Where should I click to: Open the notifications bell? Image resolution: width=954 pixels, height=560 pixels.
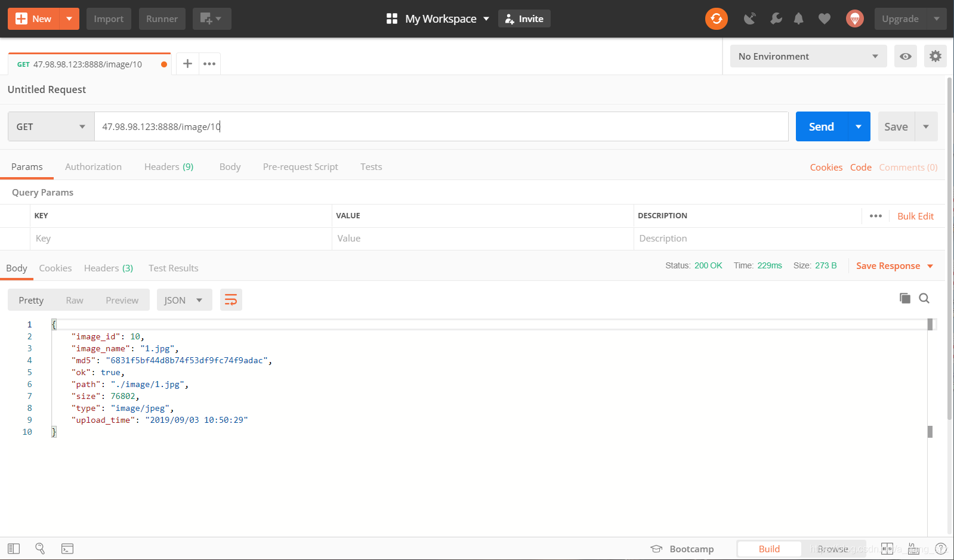coord(798,18)
